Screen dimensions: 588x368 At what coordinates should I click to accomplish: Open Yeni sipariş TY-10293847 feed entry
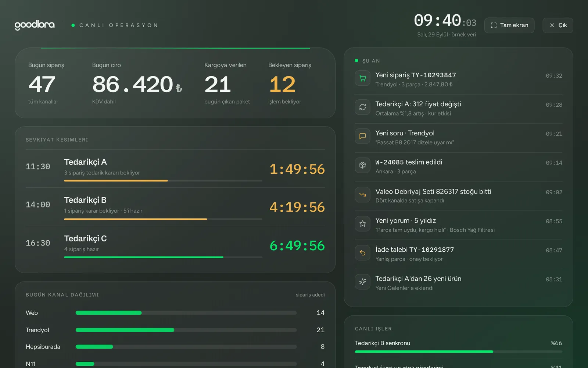tap(459, 79)
